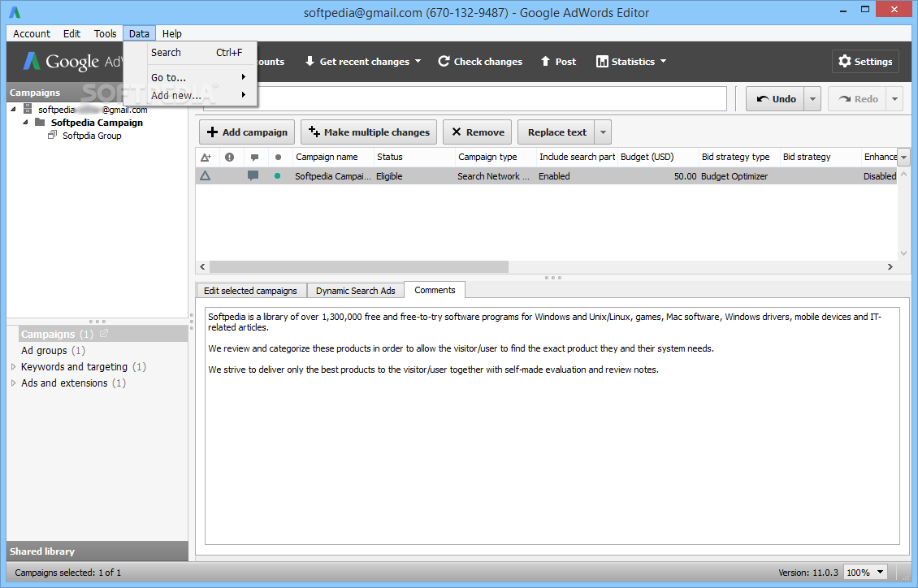
Task: Open the Edit menu
Action: click(72, 33)
